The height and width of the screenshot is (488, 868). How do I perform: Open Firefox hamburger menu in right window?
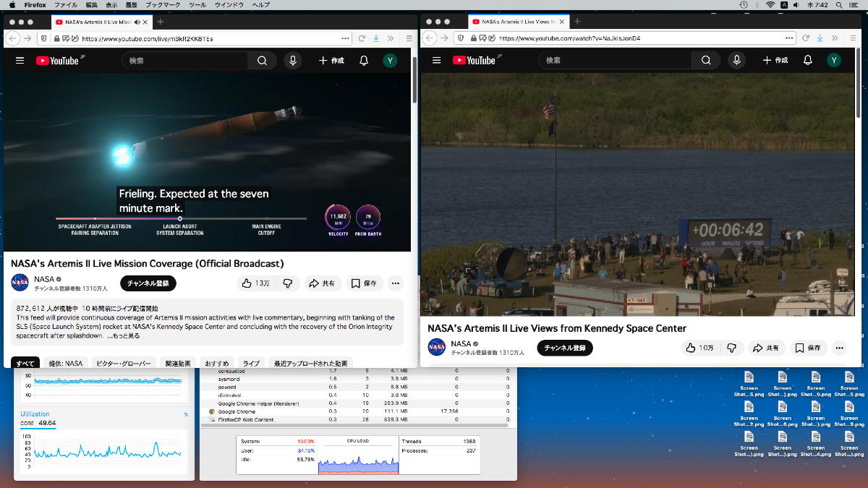(852, 38)
